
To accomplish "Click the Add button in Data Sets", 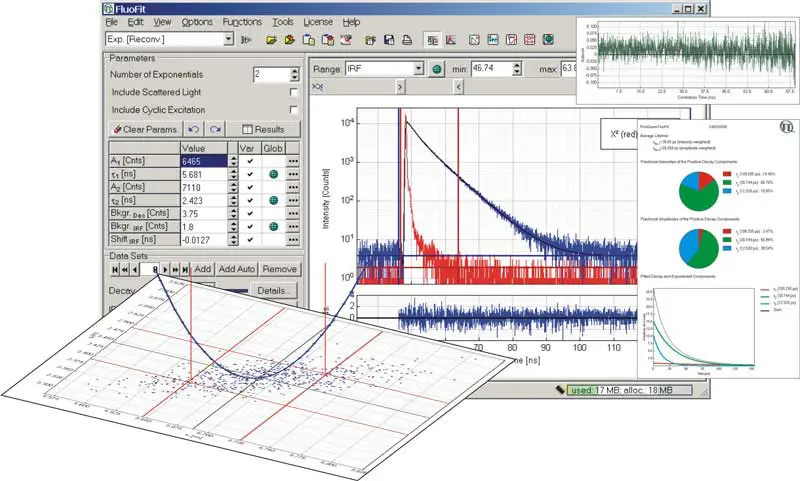I will coord(203,269).
